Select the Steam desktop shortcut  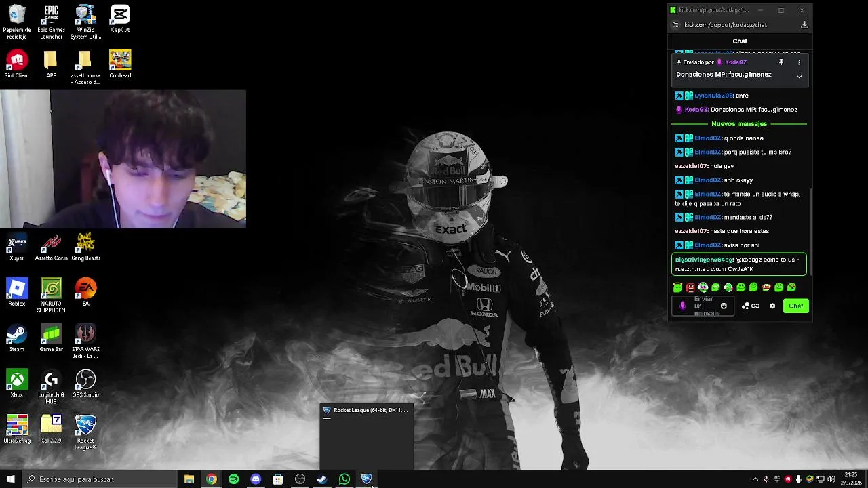[17, 338]
